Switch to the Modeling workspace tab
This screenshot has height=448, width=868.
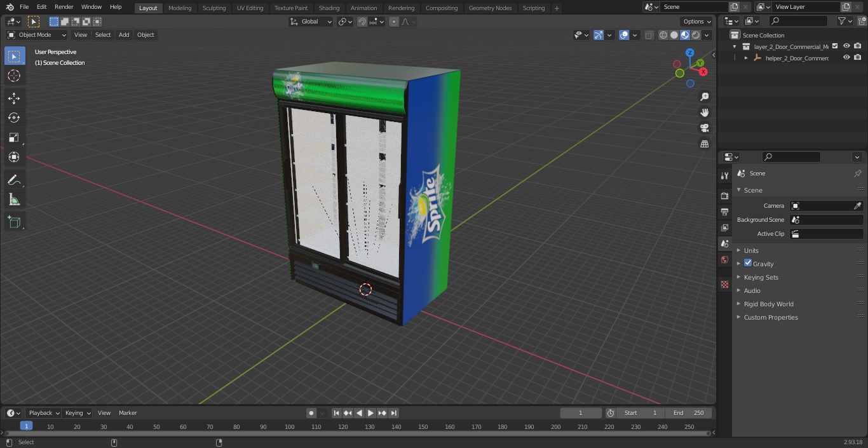(x=180, y=8)
